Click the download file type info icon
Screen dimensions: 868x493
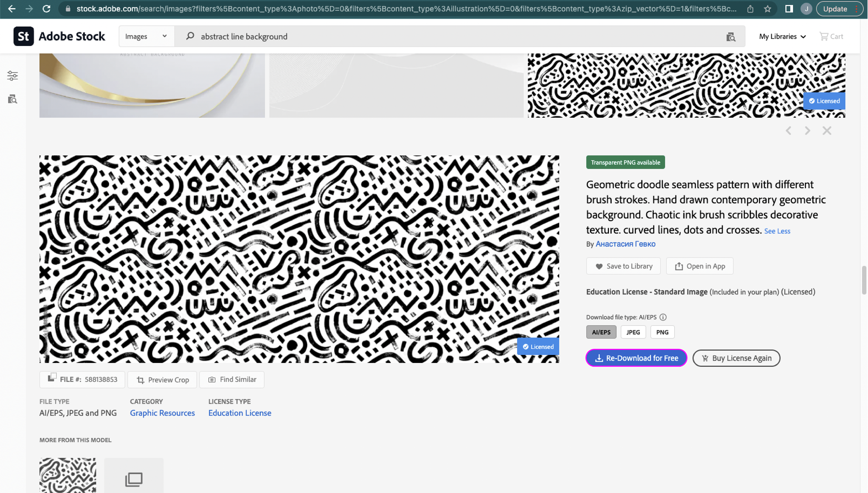coord(663,317)
